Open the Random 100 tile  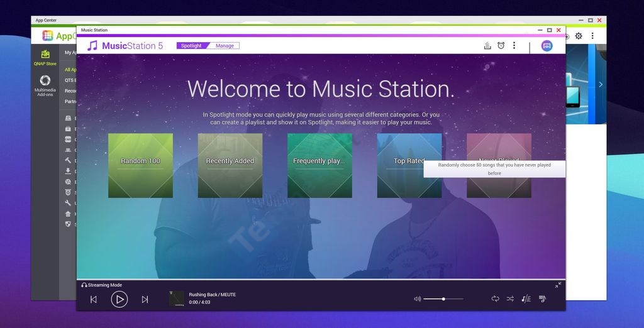click(140, 165)
